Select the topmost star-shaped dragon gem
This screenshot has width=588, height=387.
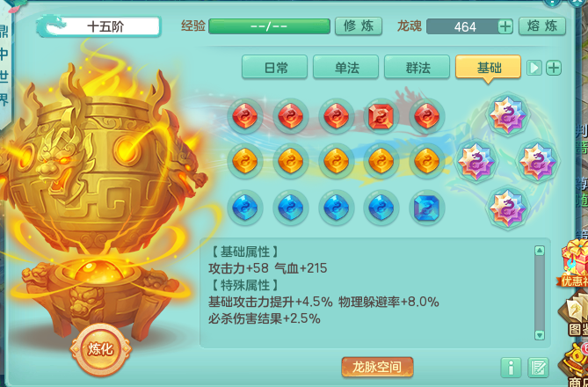click(508, 114)
